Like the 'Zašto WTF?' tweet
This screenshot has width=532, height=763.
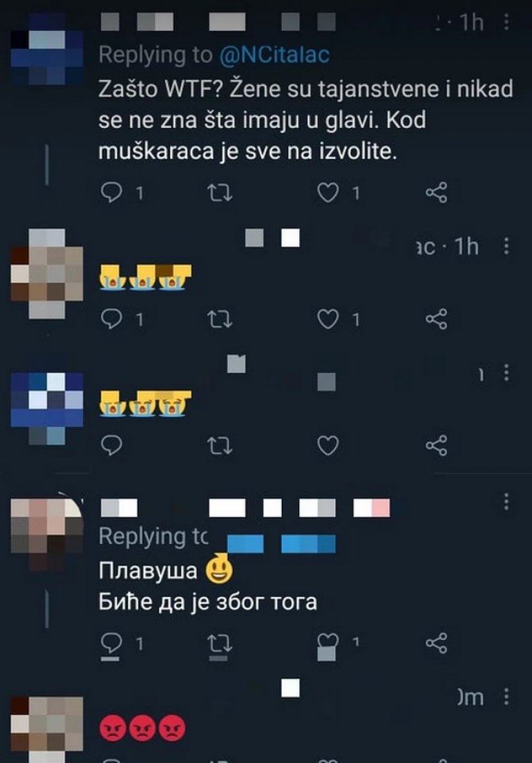(x=328, y=193)
